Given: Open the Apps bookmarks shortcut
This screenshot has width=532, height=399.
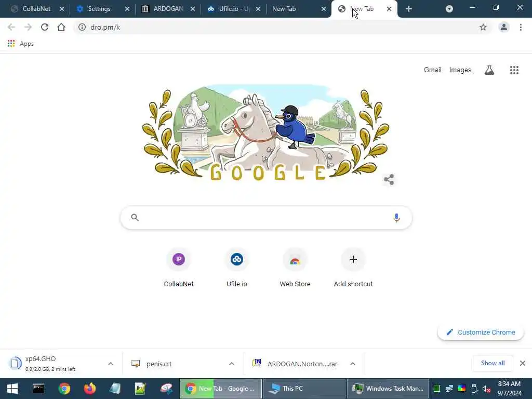Looking at the screenshot, I should [20, 44].
